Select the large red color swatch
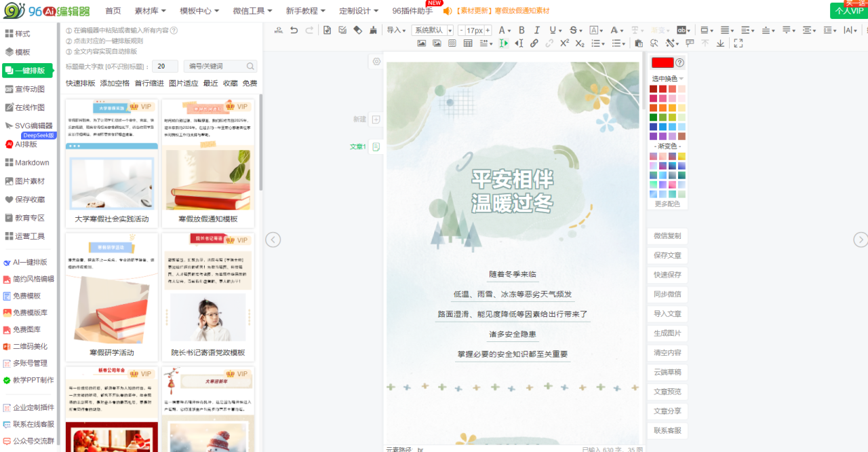Viewport: 868px width, 452px height. [662, 62]
